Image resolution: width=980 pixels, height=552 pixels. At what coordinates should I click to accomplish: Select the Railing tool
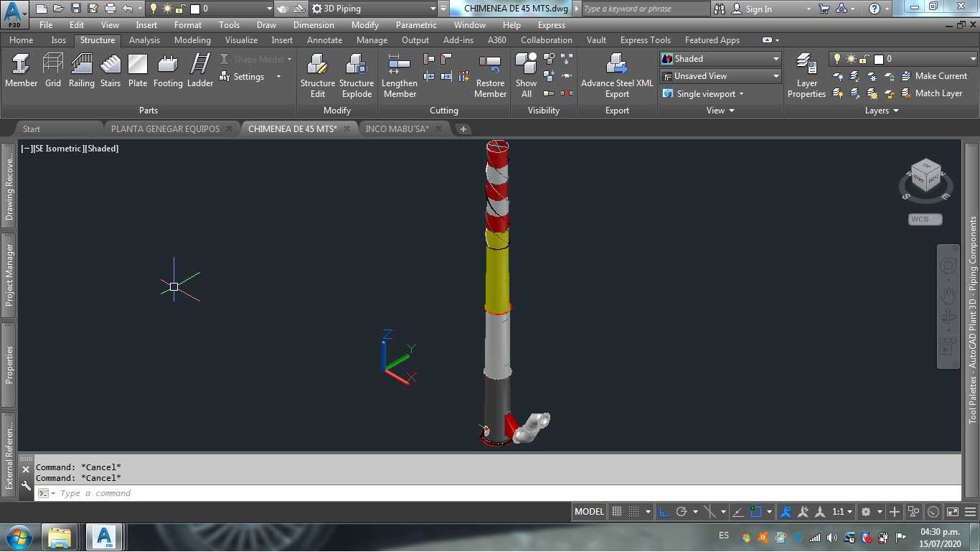click(x=81, y=70)
